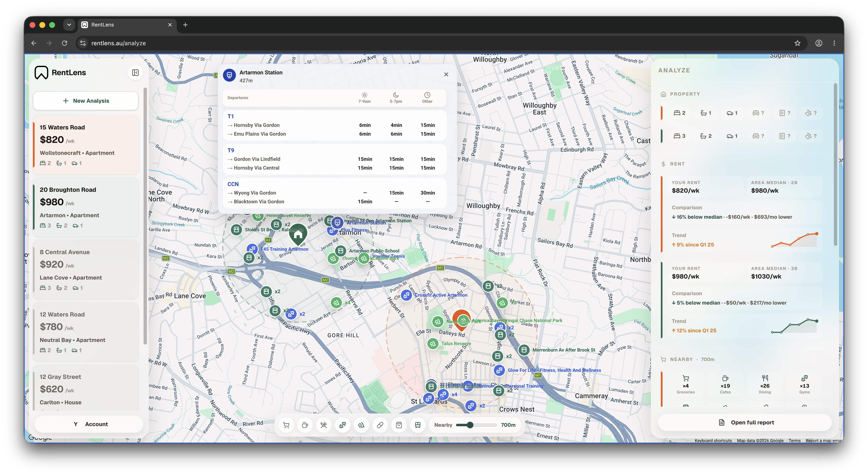Click the Gyms x13 nearby tile
This screenshot has width=868, height=475.
pos(804,384)
